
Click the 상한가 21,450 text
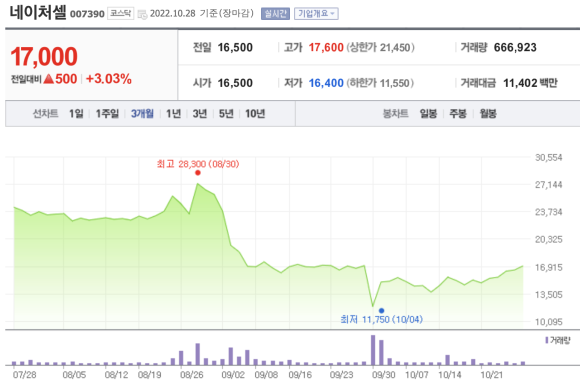click(x=381, y=47)
